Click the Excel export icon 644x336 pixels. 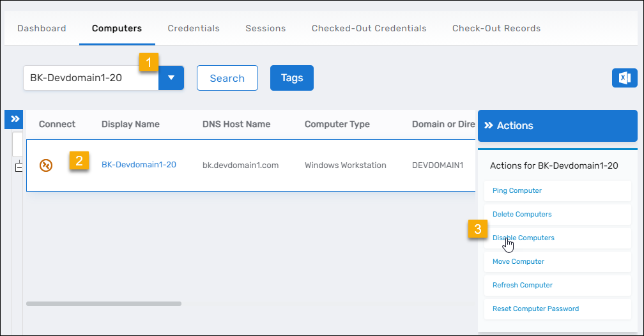click(x=624, y=78)
